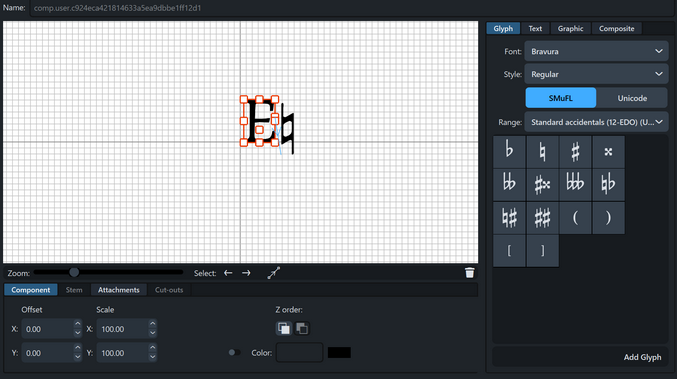The width and height of the screenshot is (677, 379).
Task: Click the center handle of selected E
Action: [259, 130]
